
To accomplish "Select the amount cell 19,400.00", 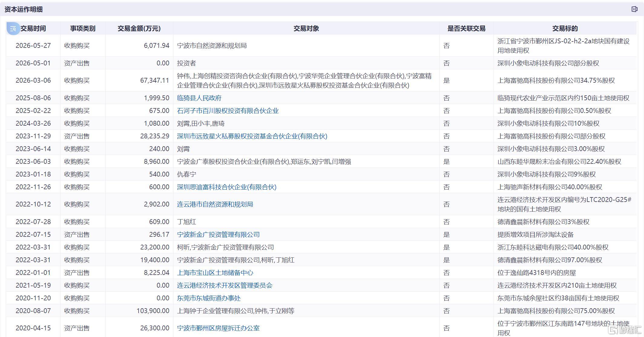I will (155, 260).
